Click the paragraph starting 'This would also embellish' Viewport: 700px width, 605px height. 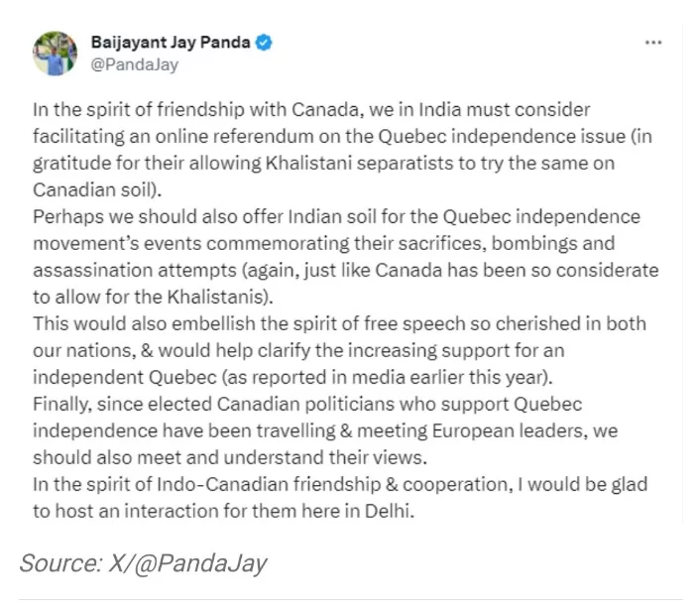pyautogui.click(x=339, y=350)
